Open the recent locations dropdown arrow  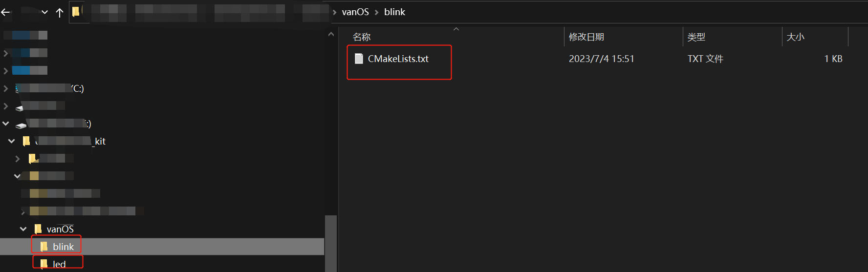pos(44,12)
